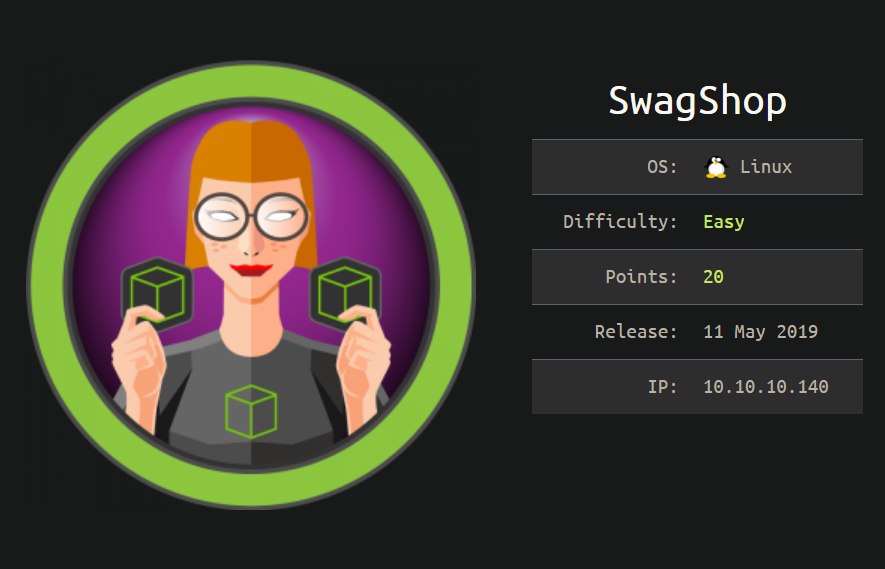Click the Points: row label

[641, 277]
